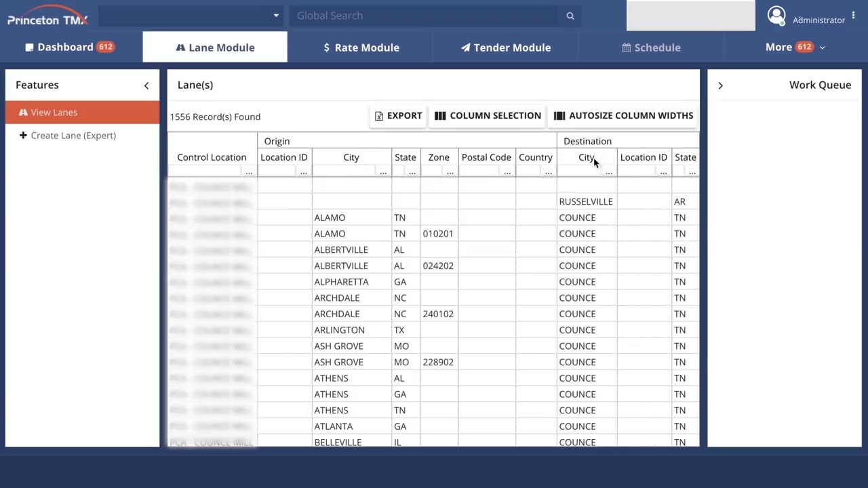
Task: Click the Global Search magnifier icon
Action: click(x=570, y=16)
